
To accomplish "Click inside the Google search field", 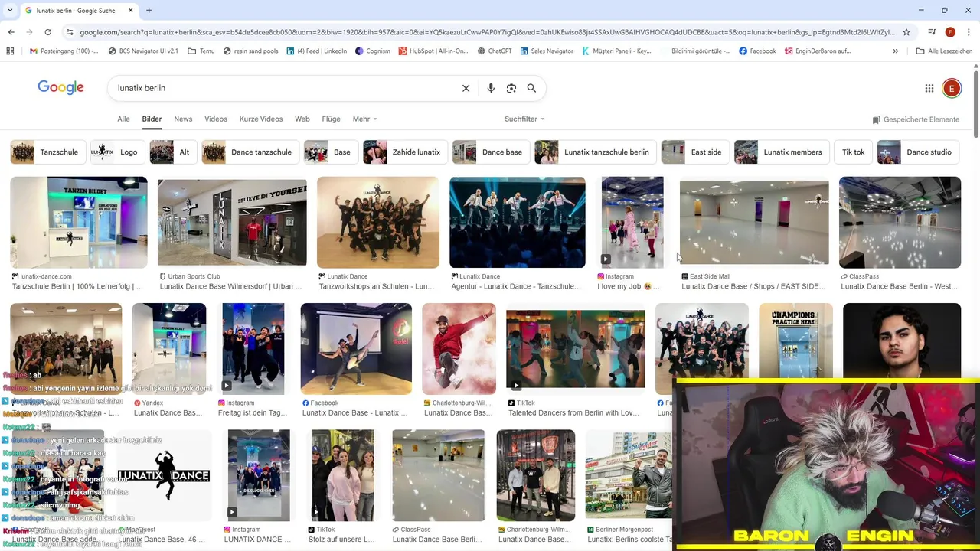I will tap(283, 88).
